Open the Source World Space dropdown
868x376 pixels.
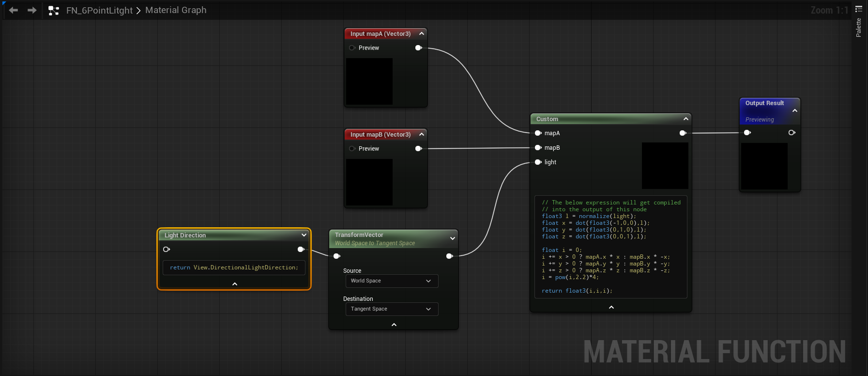click(x=392, y=281)
